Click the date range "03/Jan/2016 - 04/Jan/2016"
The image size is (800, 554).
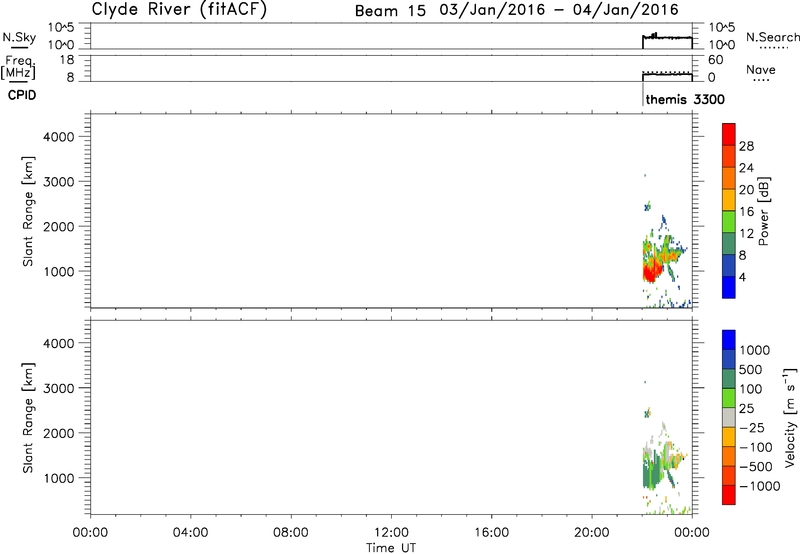[x=559, y=10]
